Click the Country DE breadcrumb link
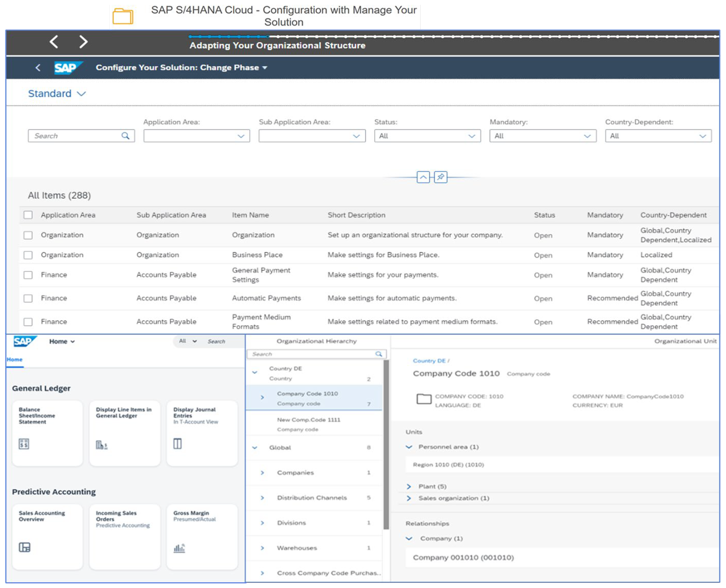The image size is (726, 588). click(x=429, y=361)
